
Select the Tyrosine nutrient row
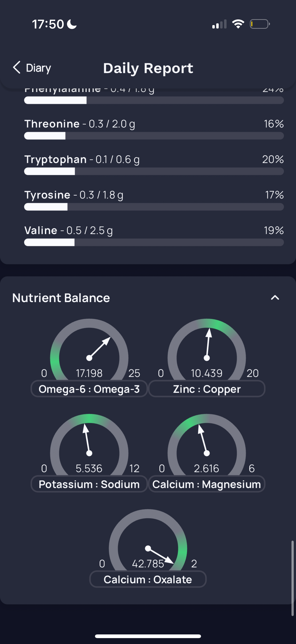154,200
